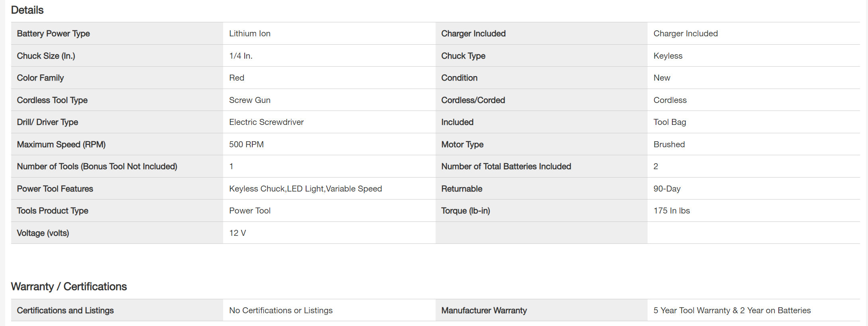Select the Lithium Ion value cell
The image size is (868, 326).
pos(249,34)
